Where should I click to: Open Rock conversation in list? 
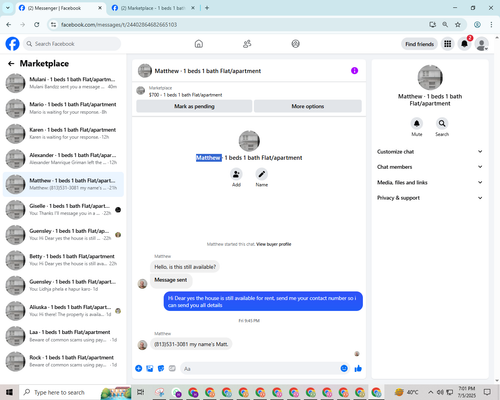63,361
